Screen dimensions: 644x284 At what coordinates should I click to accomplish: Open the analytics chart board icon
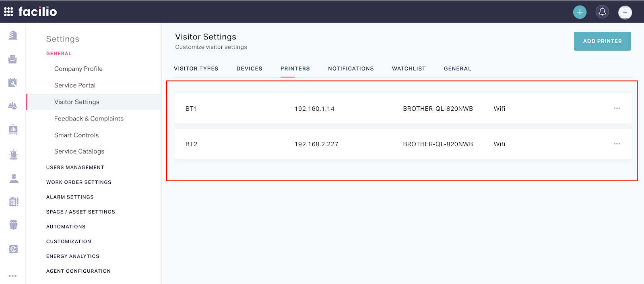[x=13, y=129]
